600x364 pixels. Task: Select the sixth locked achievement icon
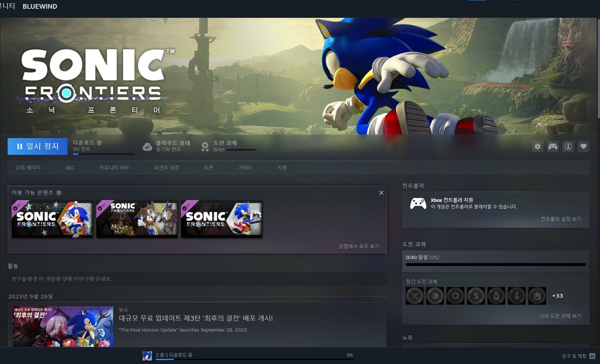pyautogui.click(x=516, y=296)
